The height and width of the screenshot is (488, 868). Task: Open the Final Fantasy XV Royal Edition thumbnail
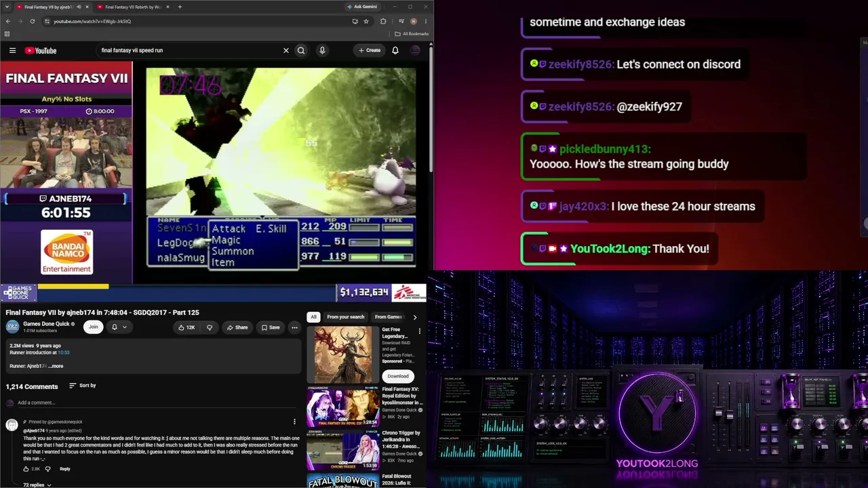342,406
